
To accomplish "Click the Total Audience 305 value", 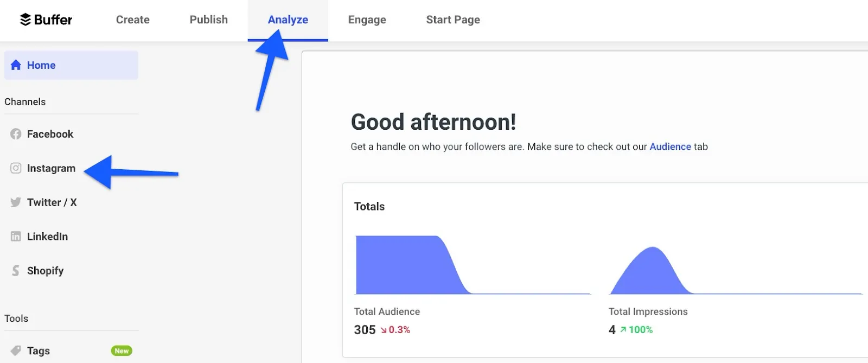I will click(365, 330).
